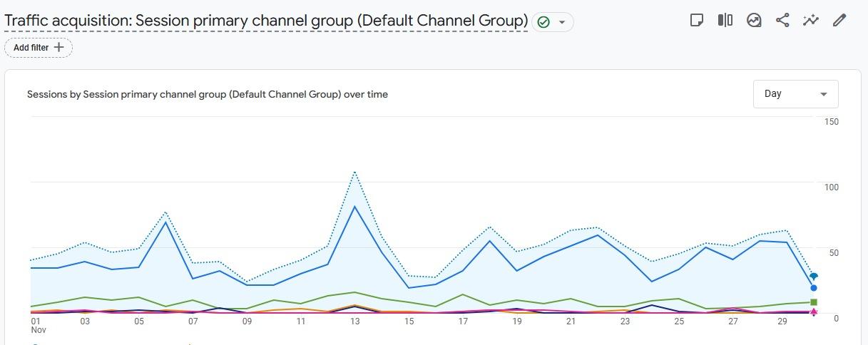This screenshot has height=345, width=868.
Task: Open the Day granularity dropdown
Action: tap(795, 94)
